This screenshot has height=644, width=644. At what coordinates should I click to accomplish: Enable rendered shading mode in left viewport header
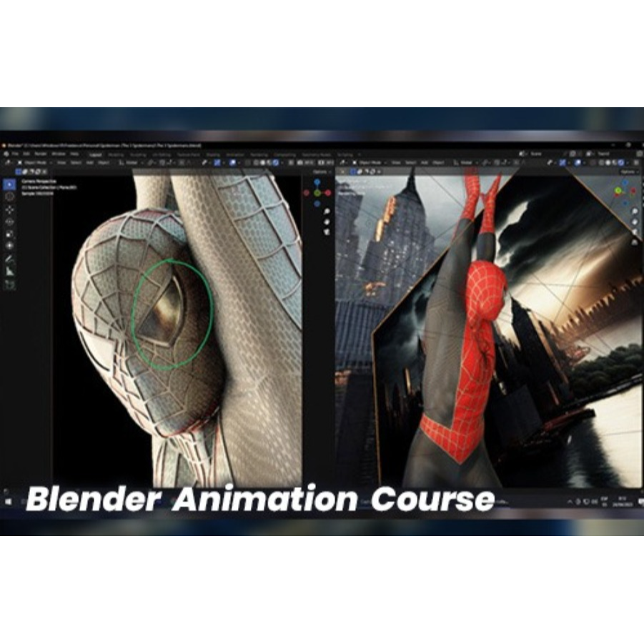click(x=276, y=163)
